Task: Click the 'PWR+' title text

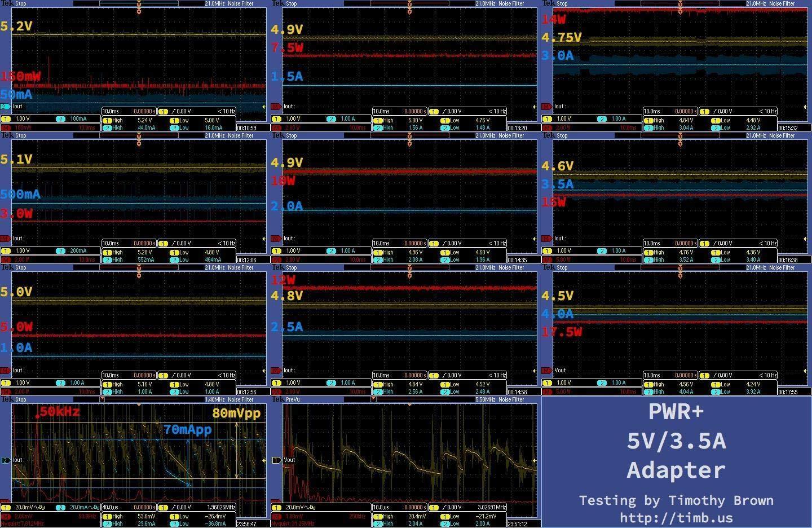Action: pos(676,411)
